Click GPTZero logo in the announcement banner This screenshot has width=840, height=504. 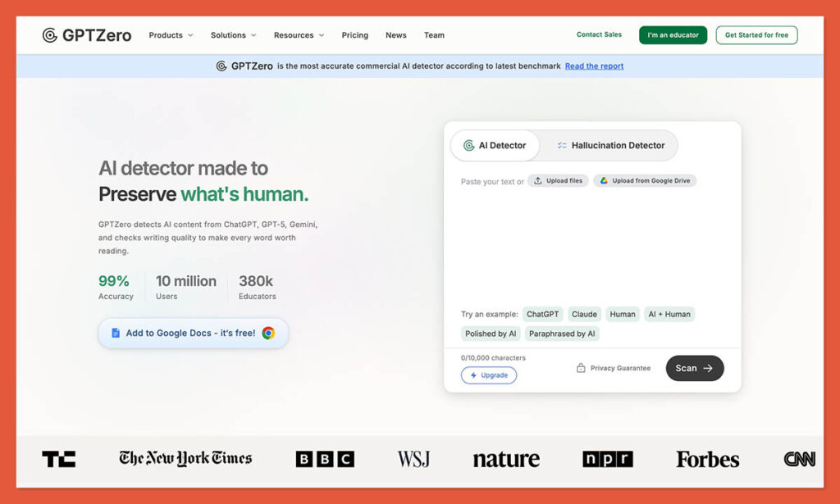pyautogui.click(x=244, y=66)
